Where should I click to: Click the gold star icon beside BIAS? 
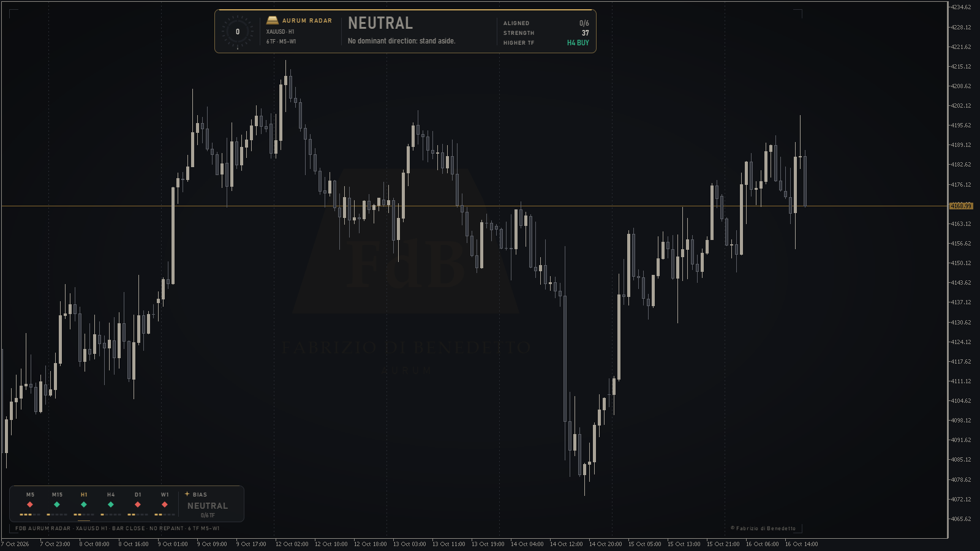pyautogui.click(x=187, y=494)
